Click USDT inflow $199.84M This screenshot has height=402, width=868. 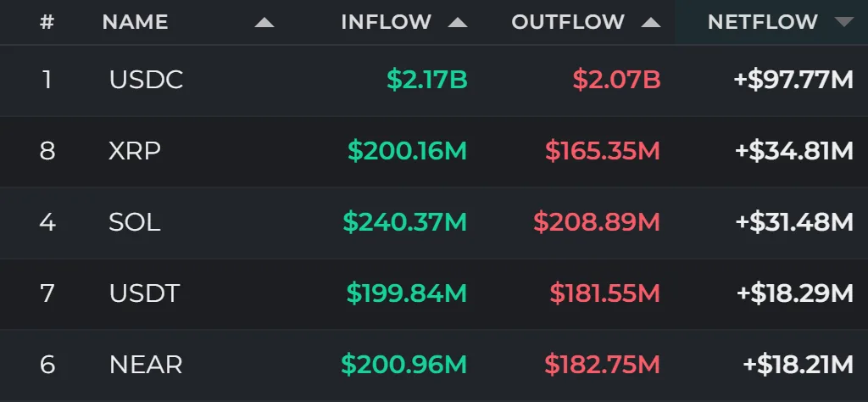(x=407, y=293)
